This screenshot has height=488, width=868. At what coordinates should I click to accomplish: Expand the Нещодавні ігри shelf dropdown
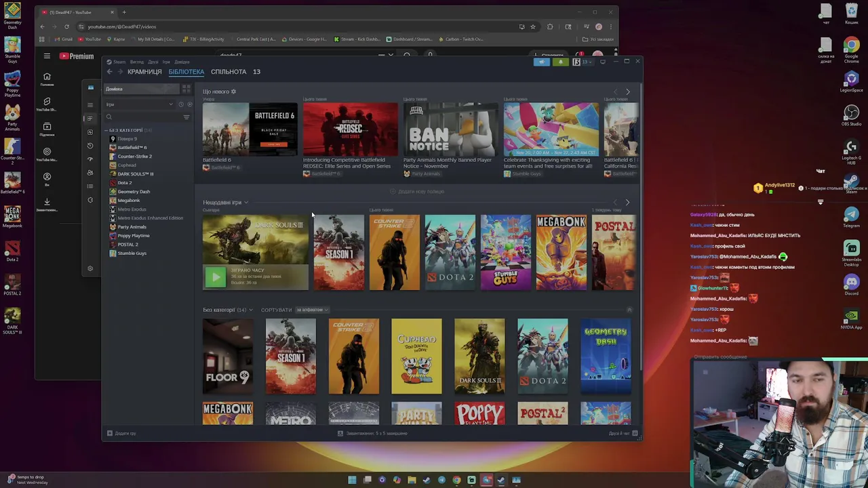(246, 203)
